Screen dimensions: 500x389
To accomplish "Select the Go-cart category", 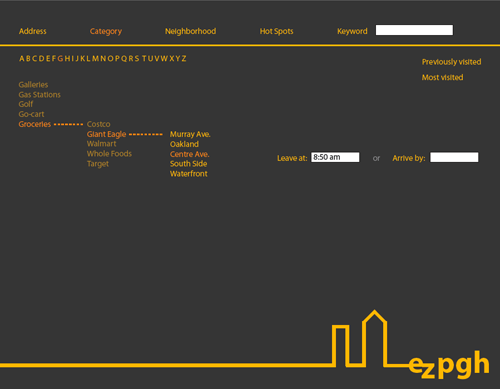I will (x=31, y=114).
